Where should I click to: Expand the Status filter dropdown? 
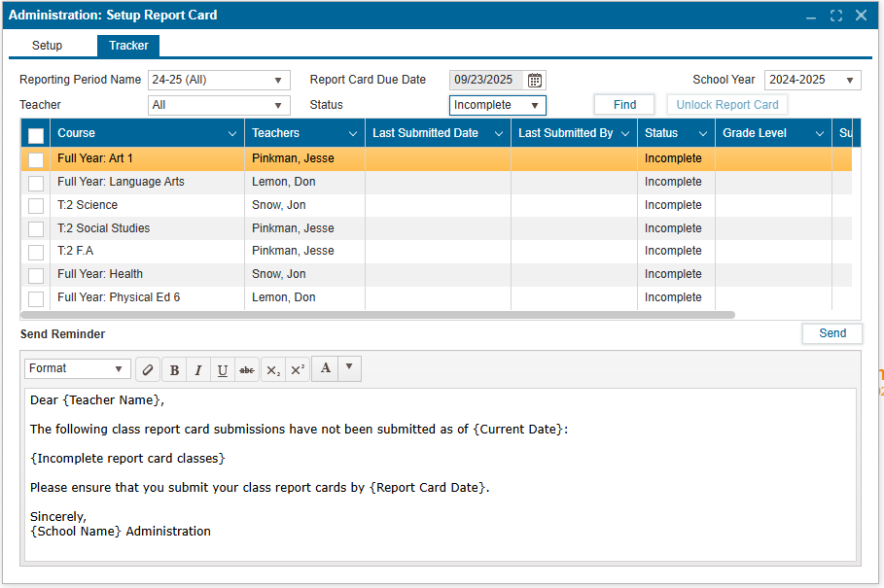(497, 105)
